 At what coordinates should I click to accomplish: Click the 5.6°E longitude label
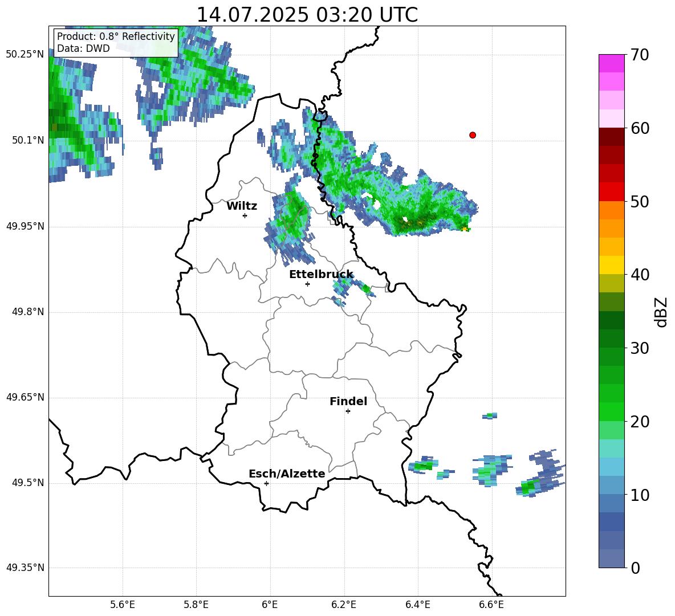(123, 605)
